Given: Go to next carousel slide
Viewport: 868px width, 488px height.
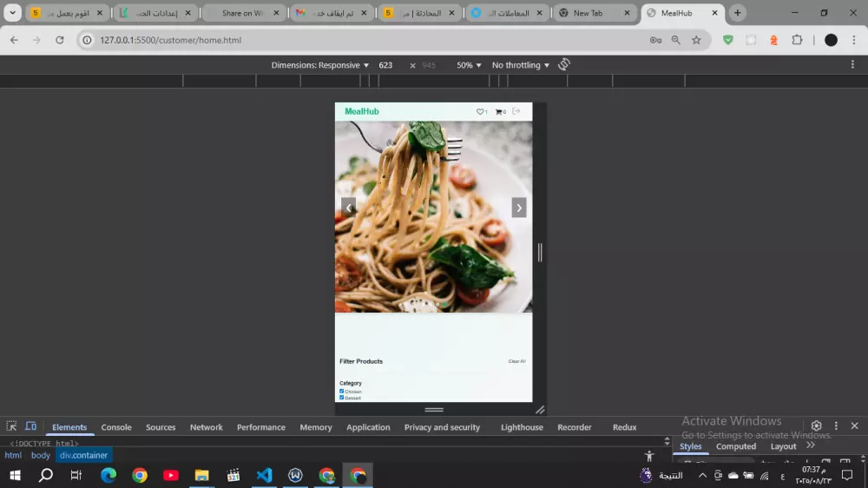Looking at the screenshot, I should pos(519,208).
